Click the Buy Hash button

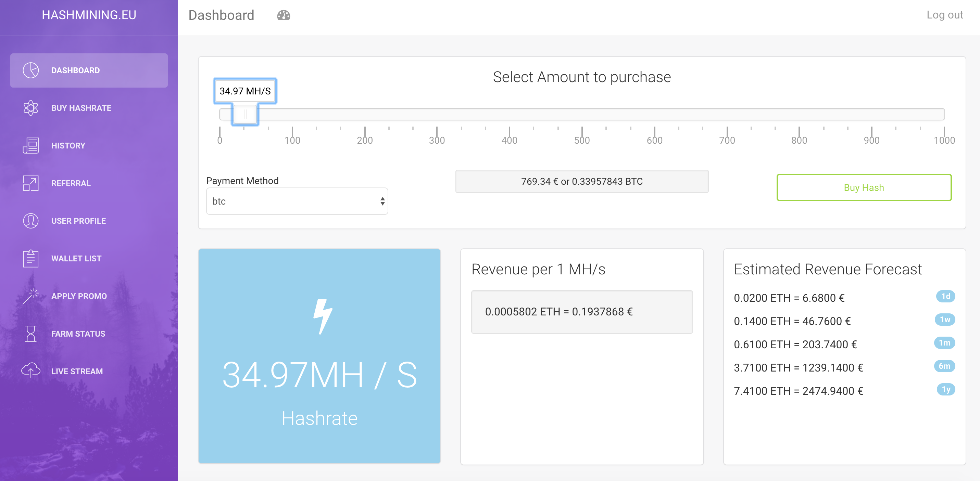click(864, 187)
